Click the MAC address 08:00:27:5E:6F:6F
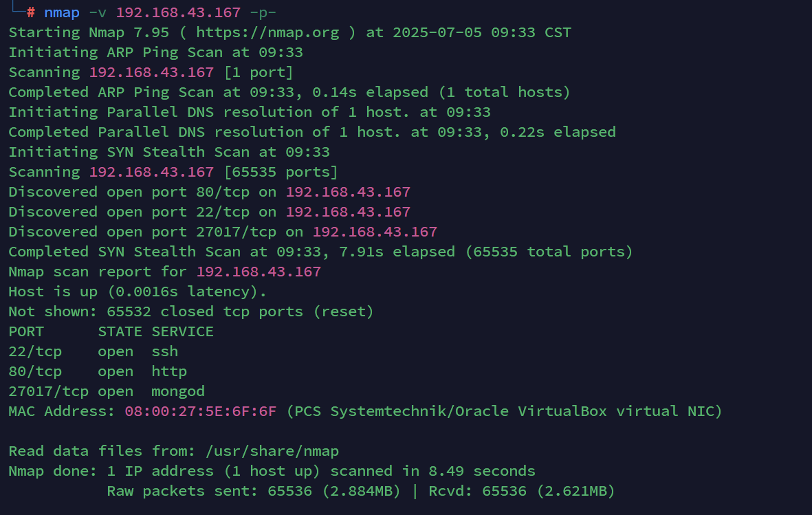The height and width of the screenshot is (515, 812). (x=200, y=411)
